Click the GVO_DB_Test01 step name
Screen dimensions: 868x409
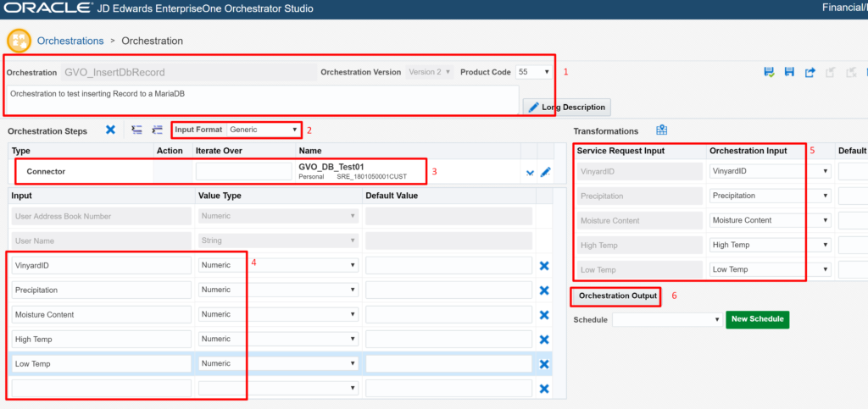click(331, 167)
